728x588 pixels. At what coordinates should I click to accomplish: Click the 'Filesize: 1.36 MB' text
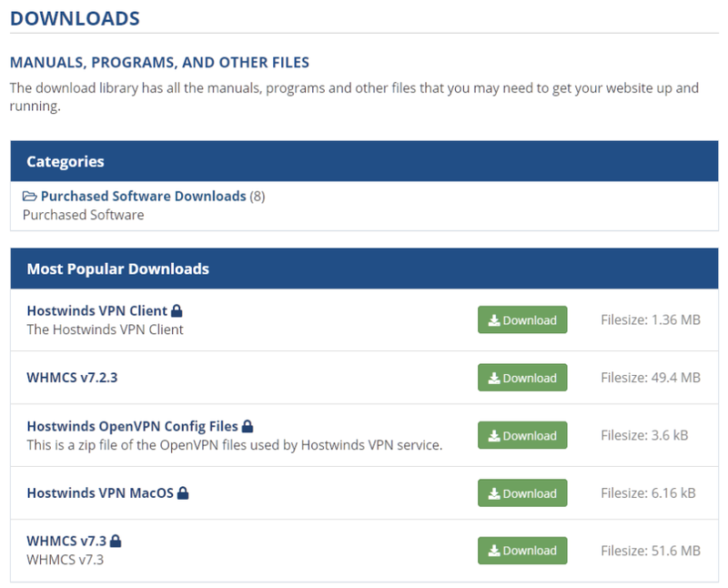tap(651, 319)
